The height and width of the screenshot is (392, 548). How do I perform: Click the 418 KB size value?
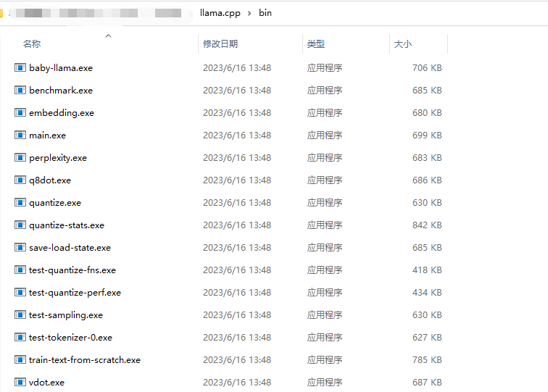427,270
